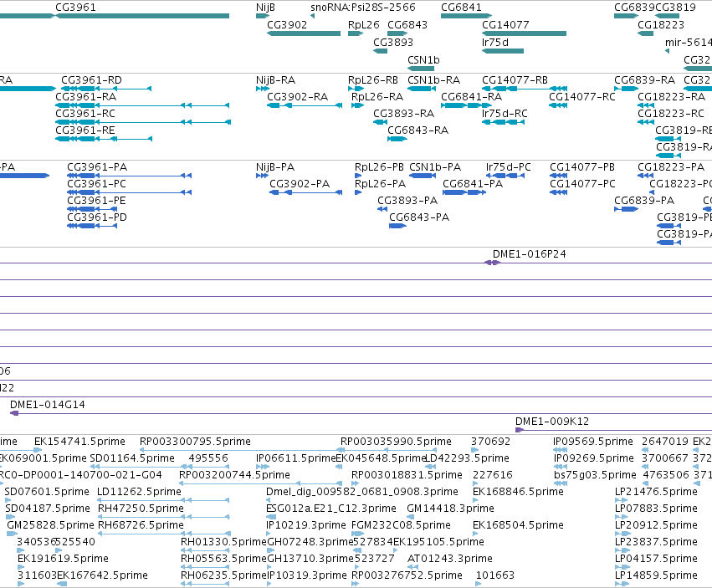Select the RpL26-RA transcript label
This screenshot has height=588, width=712.
pyautogui.click(x=377, y=97)
